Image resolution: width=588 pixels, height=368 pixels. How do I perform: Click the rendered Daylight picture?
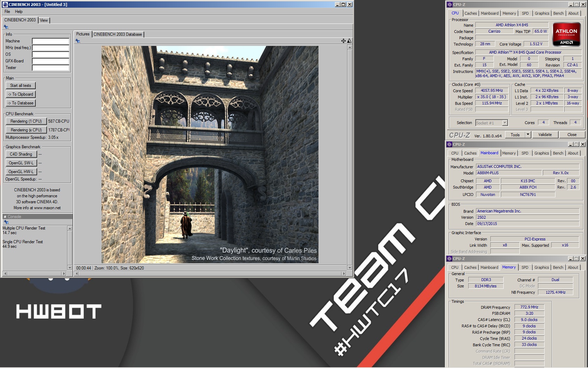[210, 155]
